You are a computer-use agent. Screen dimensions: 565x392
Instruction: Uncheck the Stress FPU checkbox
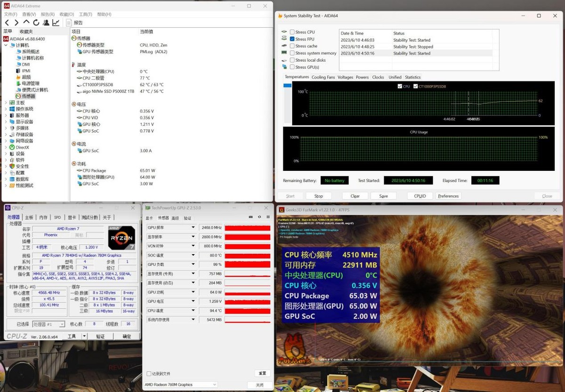coord(292,39)
